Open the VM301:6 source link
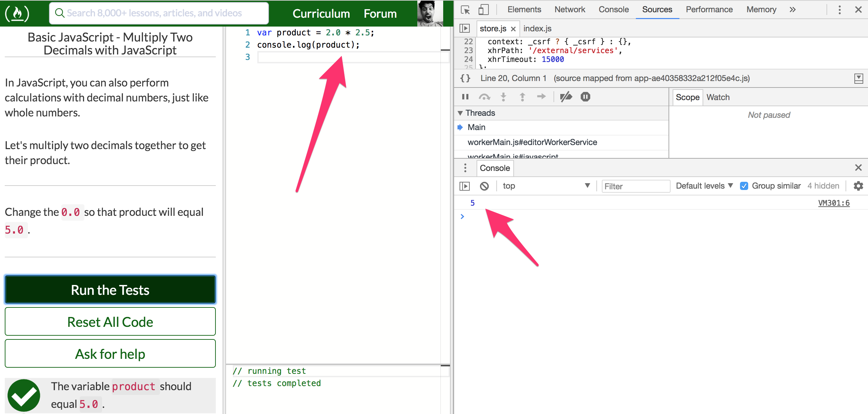The height and width of the screenshot is (414, 868). tap(834, 203)
